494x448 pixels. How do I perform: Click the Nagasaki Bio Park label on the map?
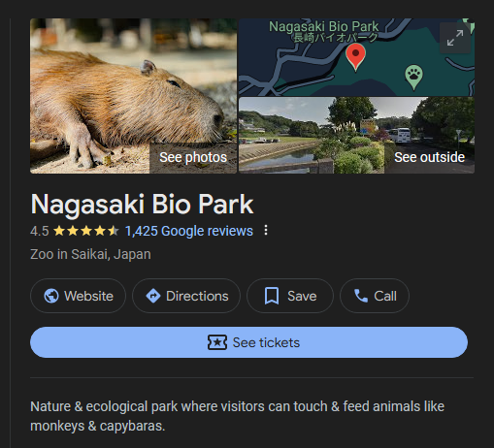(x=324, y=31)
